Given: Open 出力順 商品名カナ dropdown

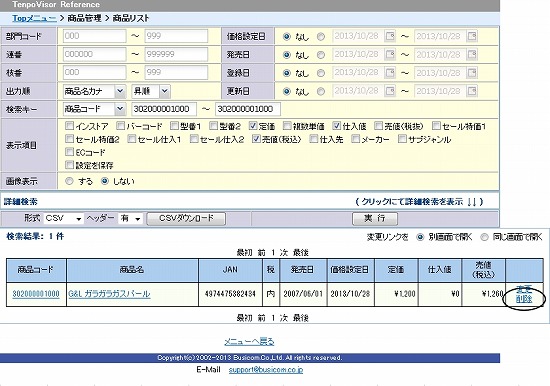Looking at the screenshot, I should [x=94, y=91].
